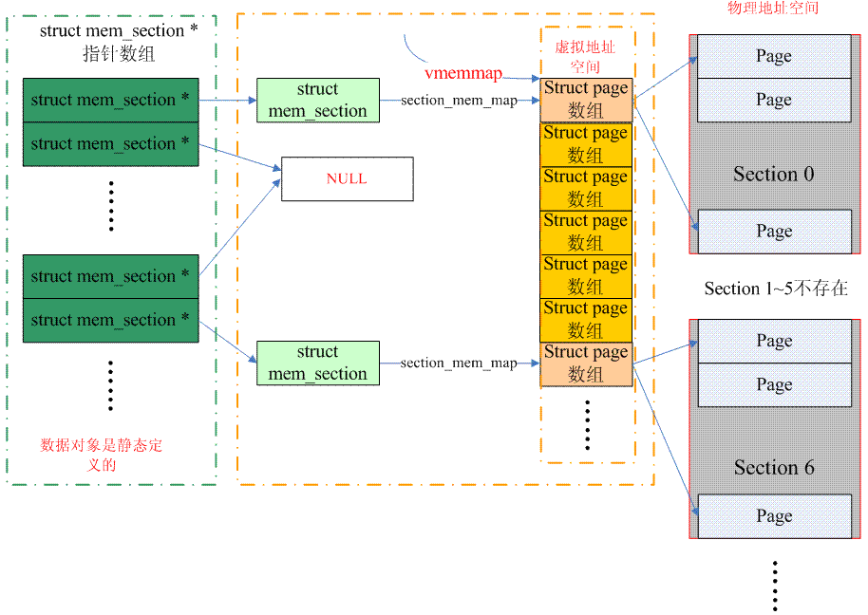Select the topmost Page box in Section 0

point(774,56)
